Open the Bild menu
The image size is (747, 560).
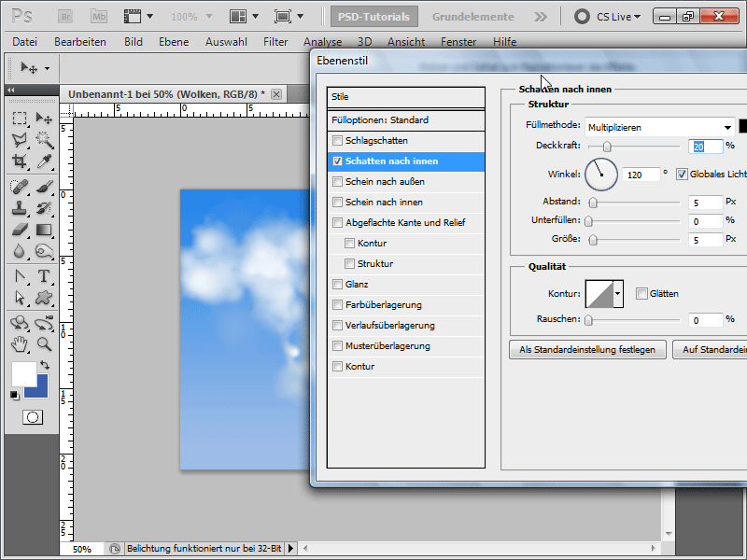click(x=134, y=42)
